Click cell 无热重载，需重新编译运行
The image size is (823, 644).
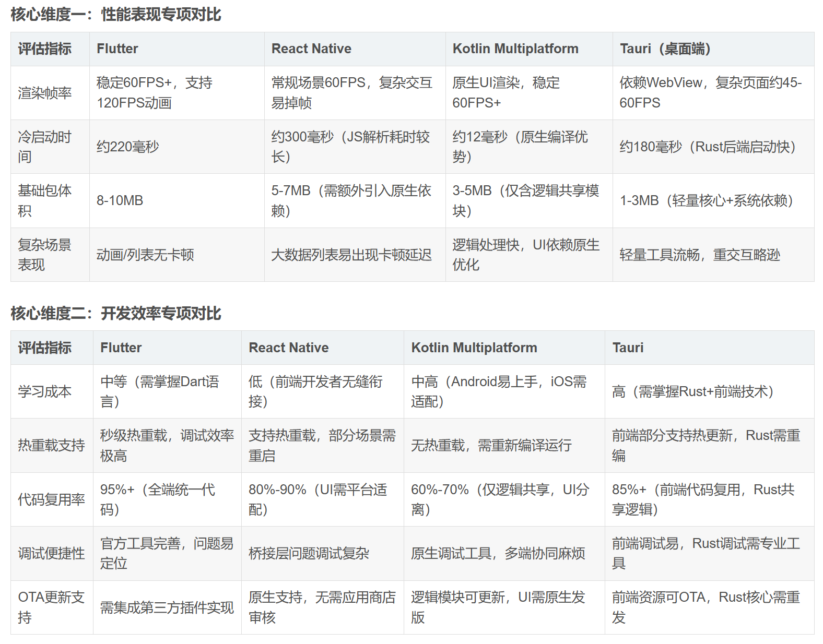[x=504, y=445]
